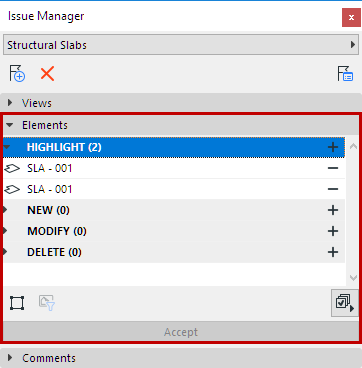Image resolution: width=362 pixels, height=368 pixels.
Task: Add elements to MODIFY group with plus
Action: (333, 231)
